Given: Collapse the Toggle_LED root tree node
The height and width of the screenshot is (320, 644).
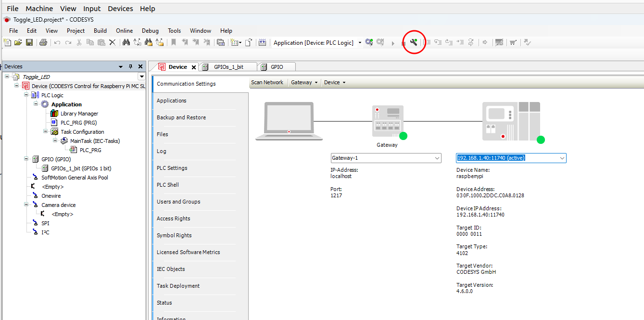Looking at the screenshot, I should click(x=7, y=77).
